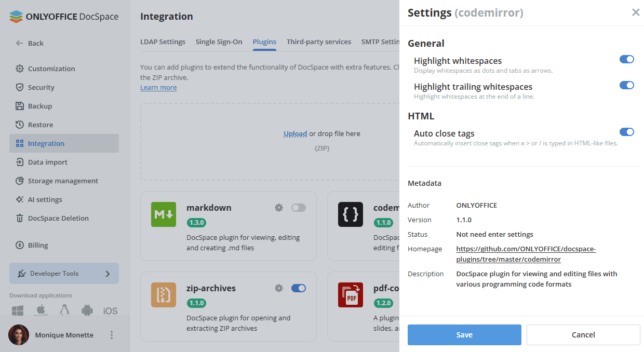Screen dimensions: 644x352
Task: Click the Back arrow in the sidebar
Action: [19, 43]
